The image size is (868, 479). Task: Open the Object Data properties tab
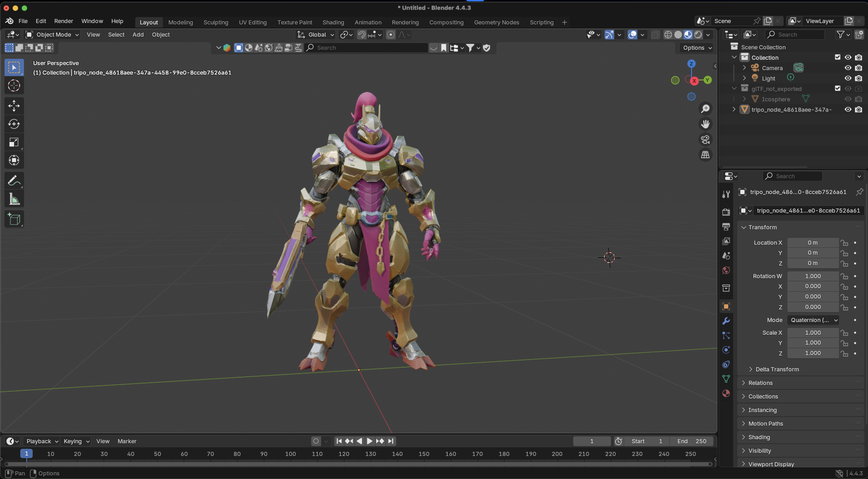(726, 379)
